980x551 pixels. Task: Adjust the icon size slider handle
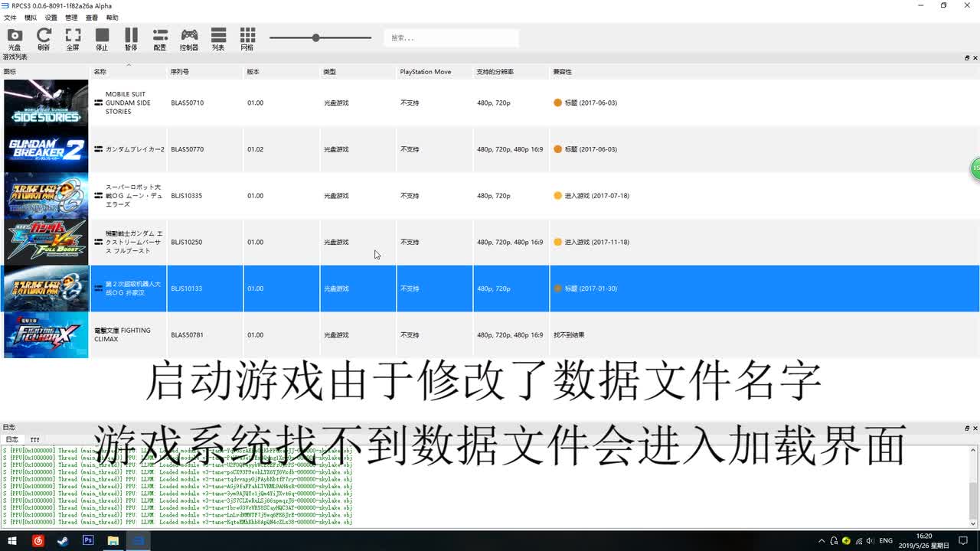coord(315,37)
